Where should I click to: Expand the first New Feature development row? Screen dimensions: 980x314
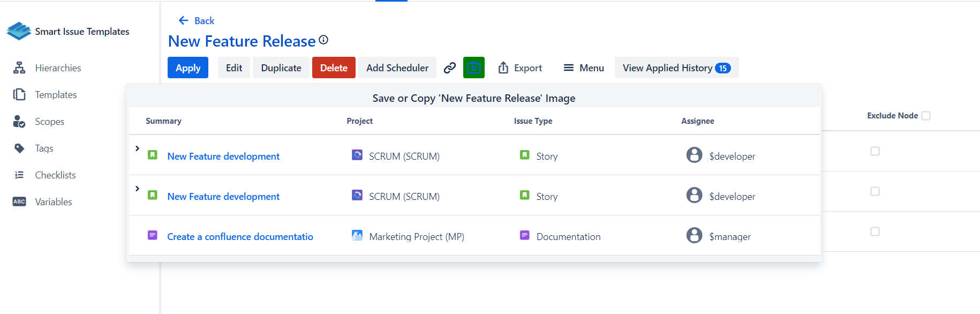(x=138, y=148)
